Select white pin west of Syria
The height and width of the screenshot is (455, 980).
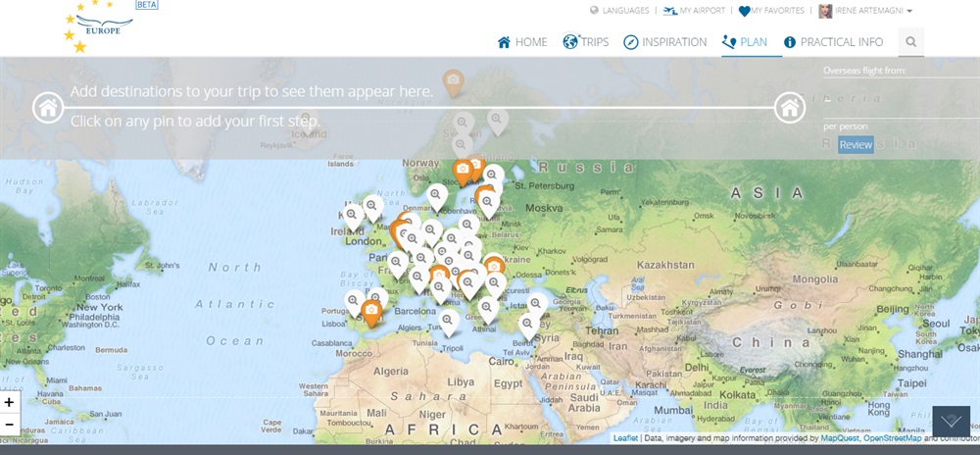[528, 327]
